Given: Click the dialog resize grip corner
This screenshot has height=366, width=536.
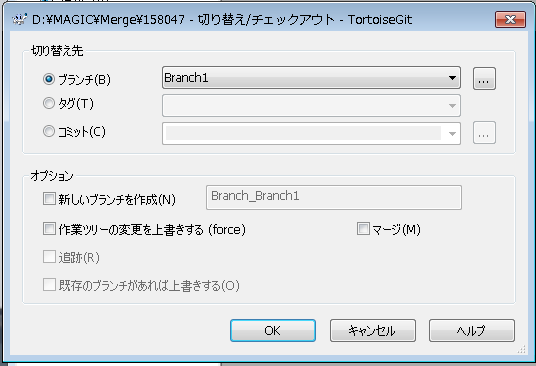Looking at the screenshot, I should point(522,349).
